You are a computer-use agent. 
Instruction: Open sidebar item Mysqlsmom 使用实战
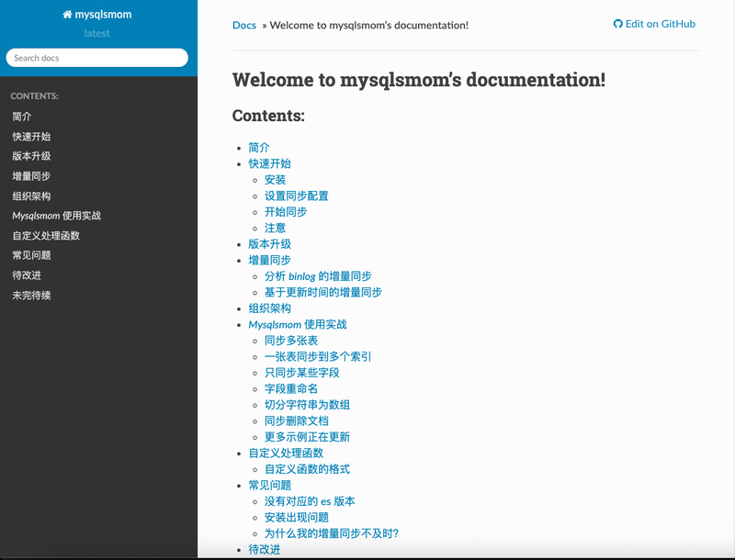[56, 216]
